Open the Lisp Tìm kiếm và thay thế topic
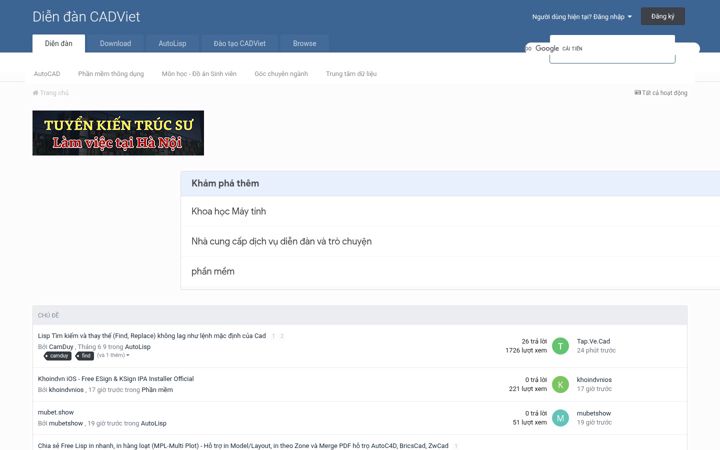This screenshot has width=720, height=450. [152, 336]
